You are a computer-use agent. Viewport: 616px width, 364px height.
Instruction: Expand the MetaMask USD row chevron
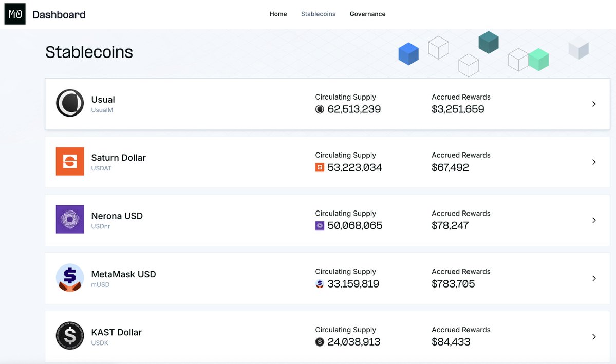coord(594,278)
